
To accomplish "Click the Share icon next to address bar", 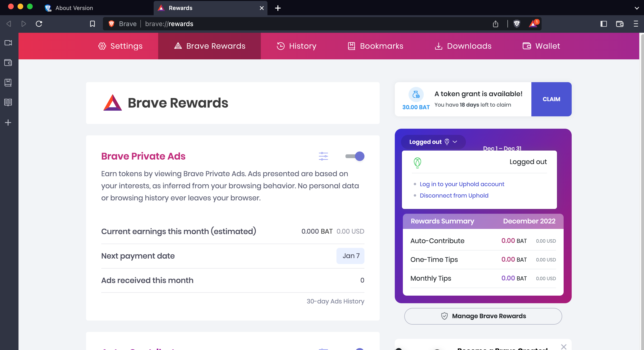I will tap(496, 24).
